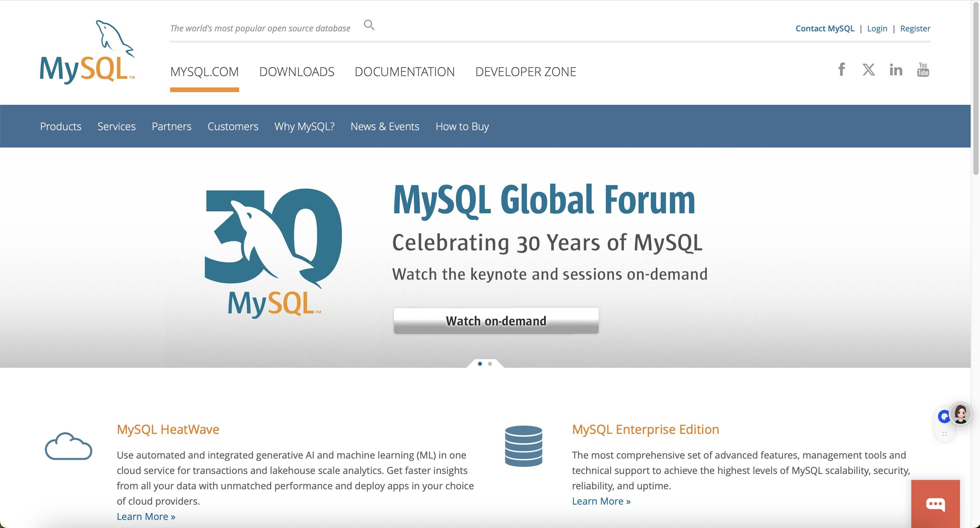Open the YouTube social icon

point(923,70)
